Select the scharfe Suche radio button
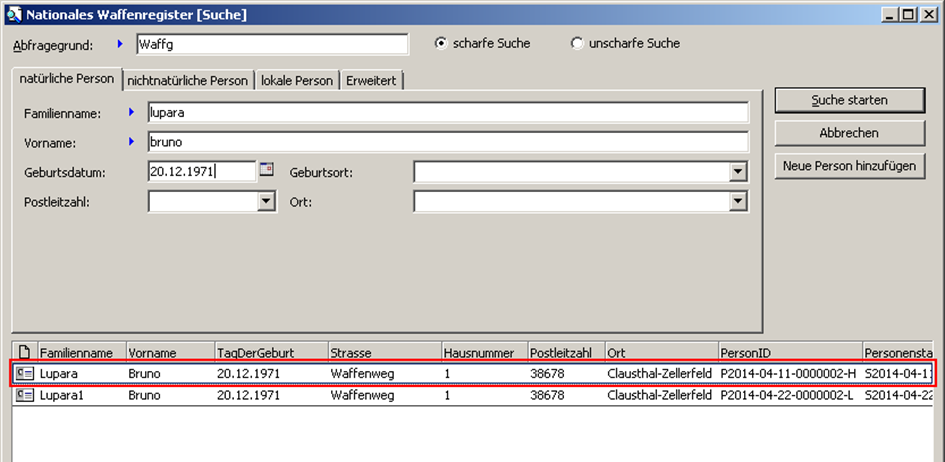This screenshot has width=945, height=462. coord(440,44)
